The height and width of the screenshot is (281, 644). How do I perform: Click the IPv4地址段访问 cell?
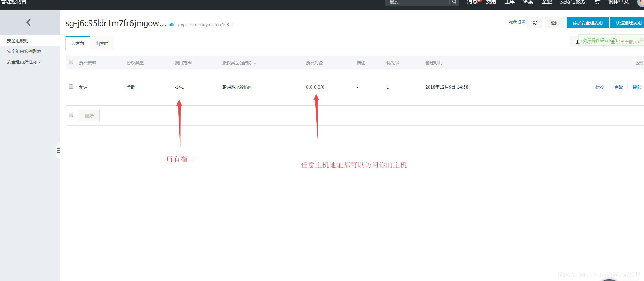(237, 87)
